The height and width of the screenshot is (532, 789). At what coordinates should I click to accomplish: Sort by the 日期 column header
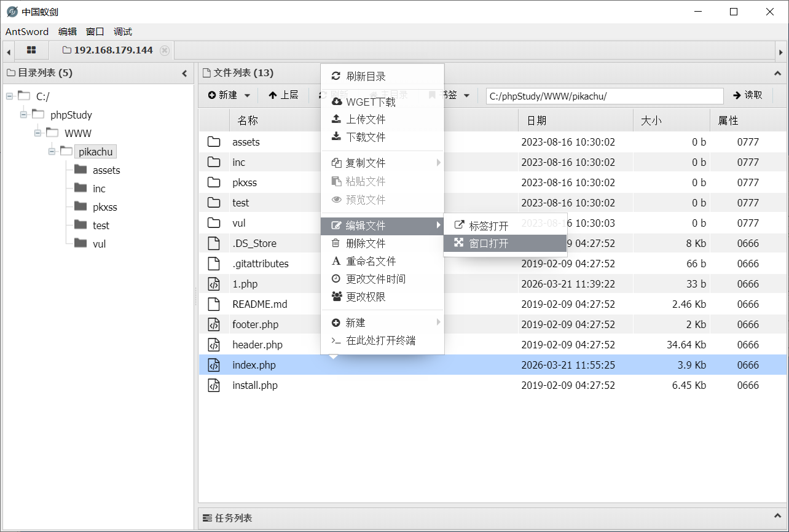pyautogui.click(x=576, y=120)
